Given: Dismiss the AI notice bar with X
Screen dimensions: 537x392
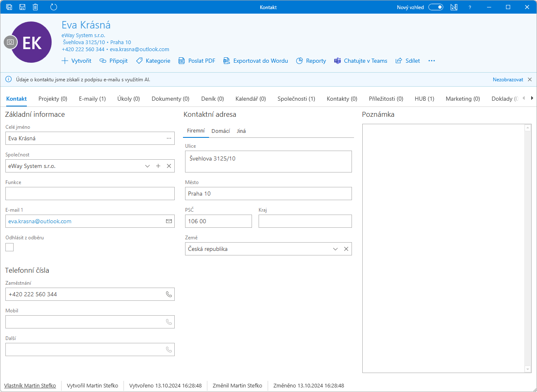Looking at the screenshot, I should [x=530, y=80].
